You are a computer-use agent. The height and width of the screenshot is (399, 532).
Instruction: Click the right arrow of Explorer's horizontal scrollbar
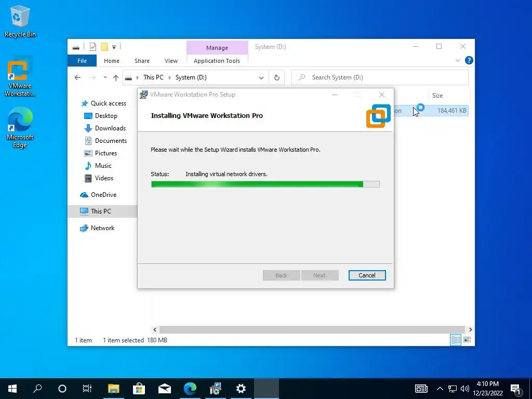tap(470, 329)
